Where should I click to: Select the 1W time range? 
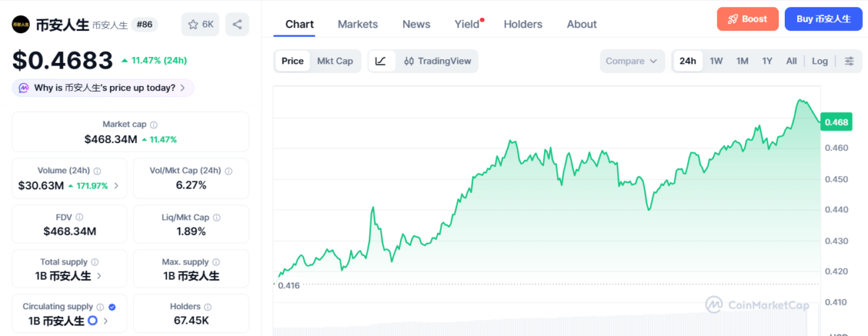[x=716, y=61]
